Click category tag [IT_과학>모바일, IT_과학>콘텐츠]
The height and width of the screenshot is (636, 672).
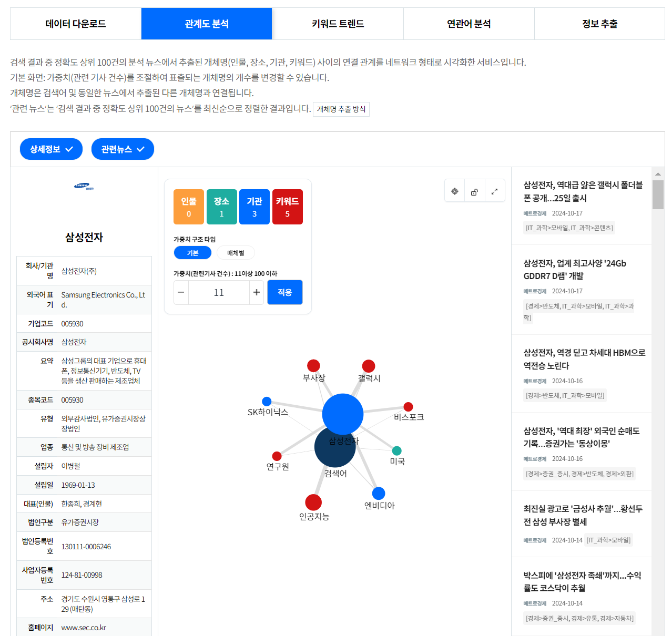click(569, 228)
